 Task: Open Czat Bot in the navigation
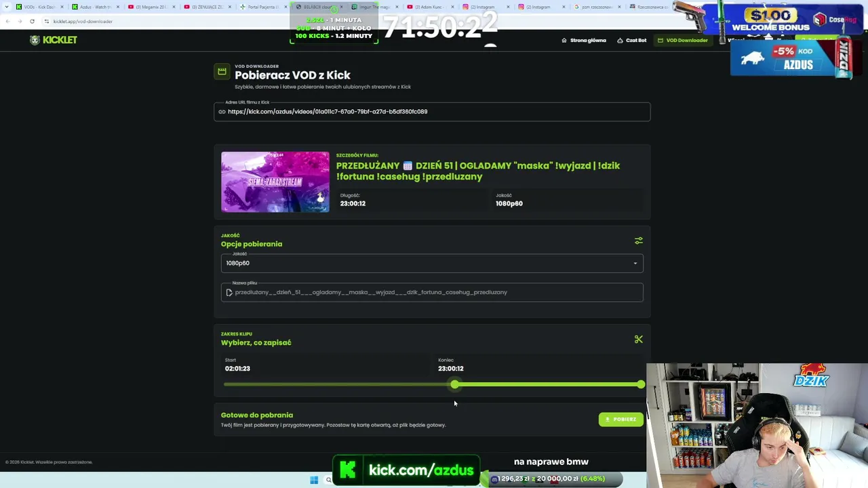pyautogui.click(x=632, y=40)
